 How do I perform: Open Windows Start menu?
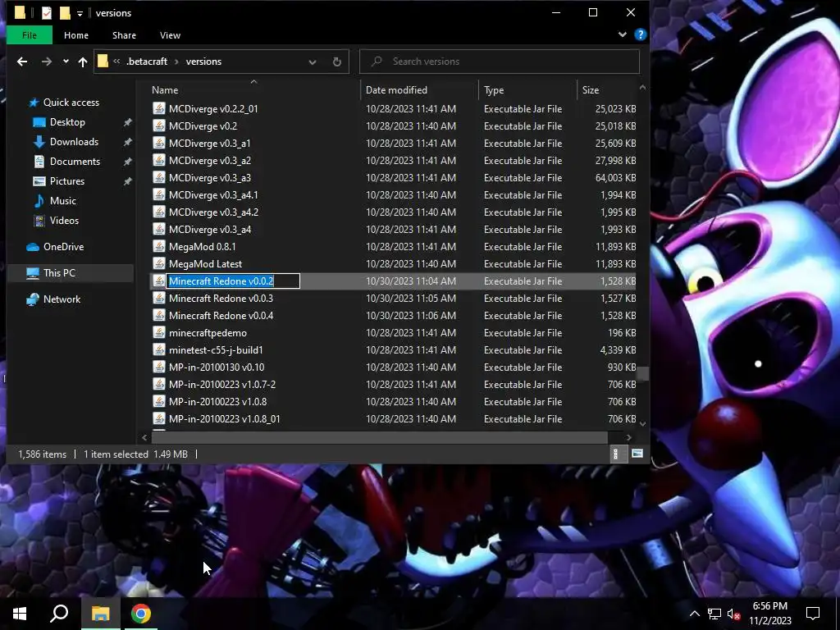pos(20,614)
